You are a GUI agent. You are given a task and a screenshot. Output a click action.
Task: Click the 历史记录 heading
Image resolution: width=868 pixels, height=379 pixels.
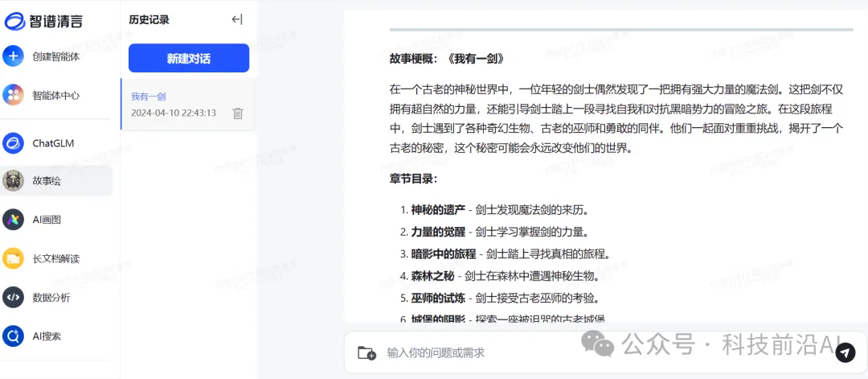coord(149,20)
